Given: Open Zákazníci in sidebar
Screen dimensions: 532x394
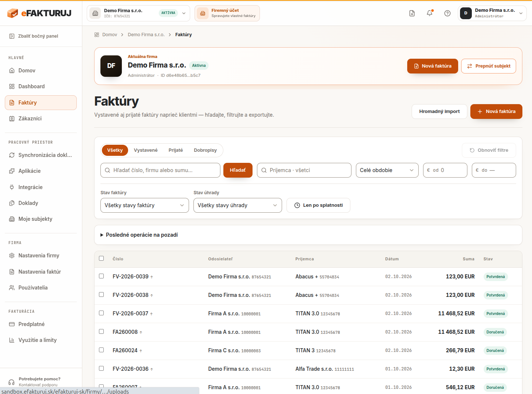Looking at the screenshot, I should [41, 119].
